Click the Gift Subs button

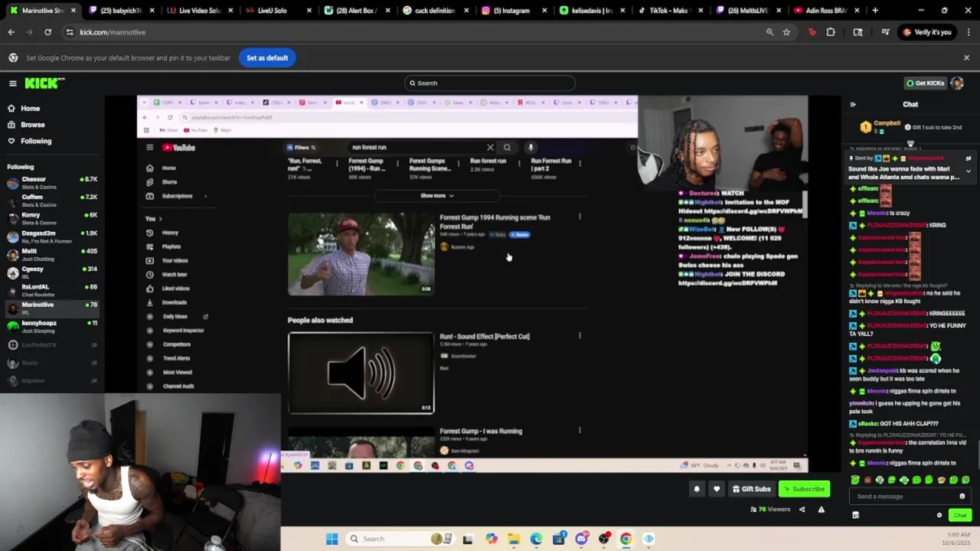[x=752, y=489]
